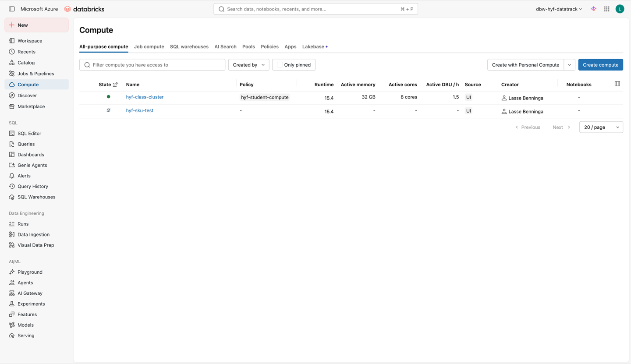Go to the Next page
This screenshot has width=631, height=364.
point(561,127)
